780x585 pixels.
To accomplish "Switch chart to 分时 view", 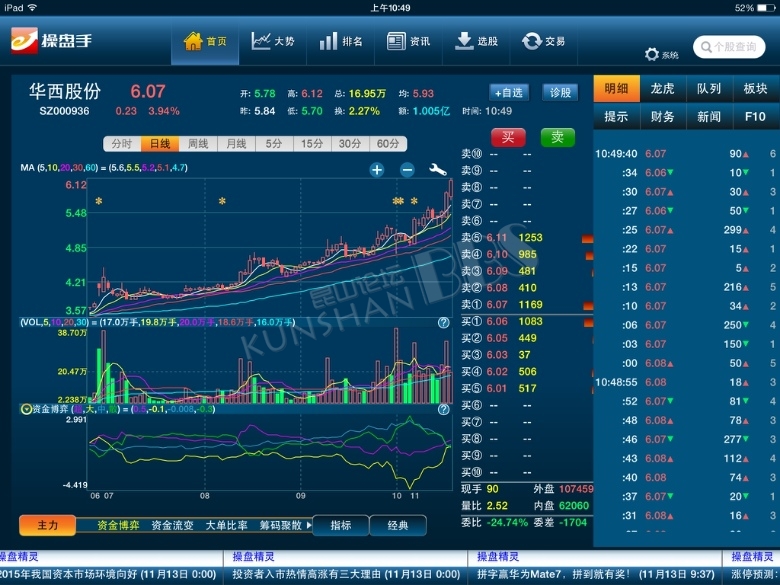I will coord(122,144).
